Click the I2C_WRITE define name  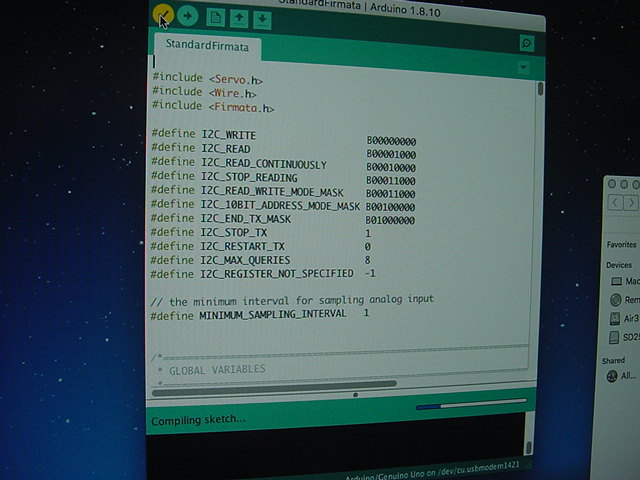coord(229,135)
